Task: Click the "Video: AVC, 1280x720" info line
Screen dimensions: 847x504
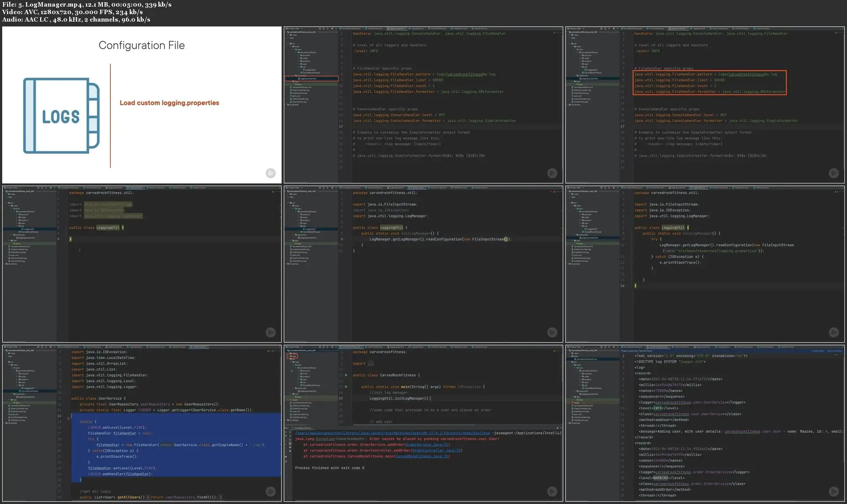Action: [72, 12]
